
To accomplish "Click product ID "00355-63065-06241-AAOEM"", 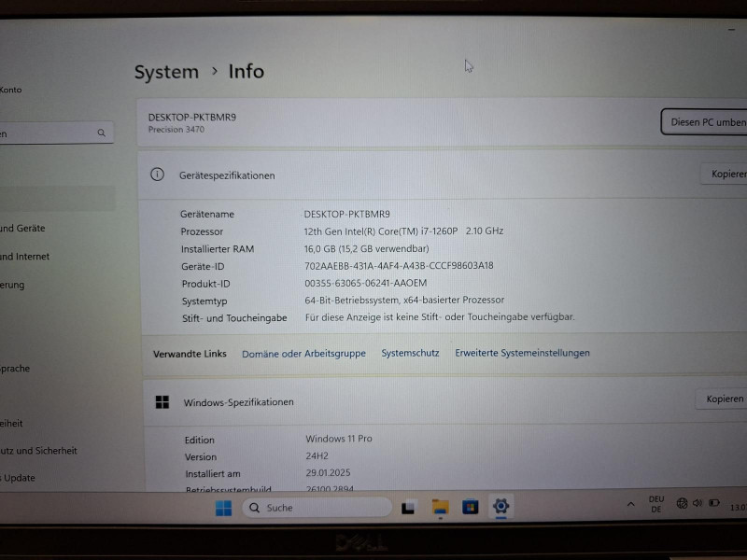I will 366,283.
